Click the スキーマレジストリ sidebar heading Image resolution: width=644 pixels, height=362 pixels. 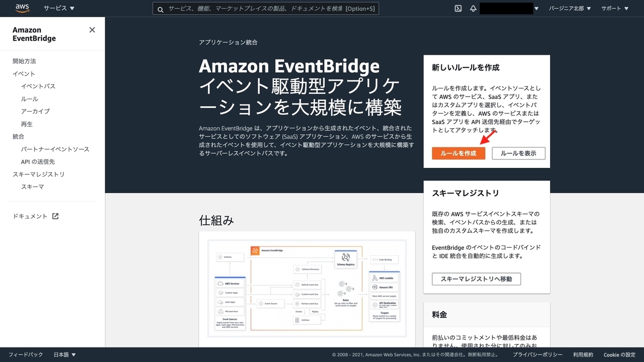point(39,174)
